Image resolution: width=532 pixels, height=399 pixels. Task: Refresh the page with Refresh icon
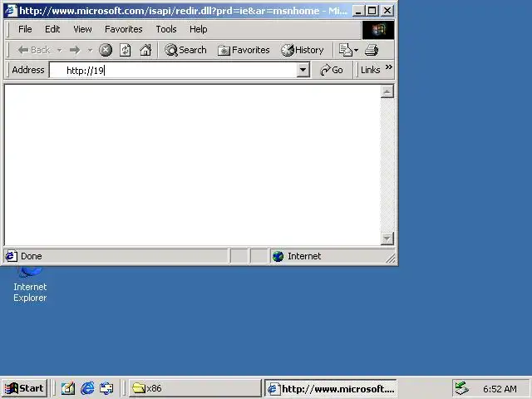[x=125, y=50]
